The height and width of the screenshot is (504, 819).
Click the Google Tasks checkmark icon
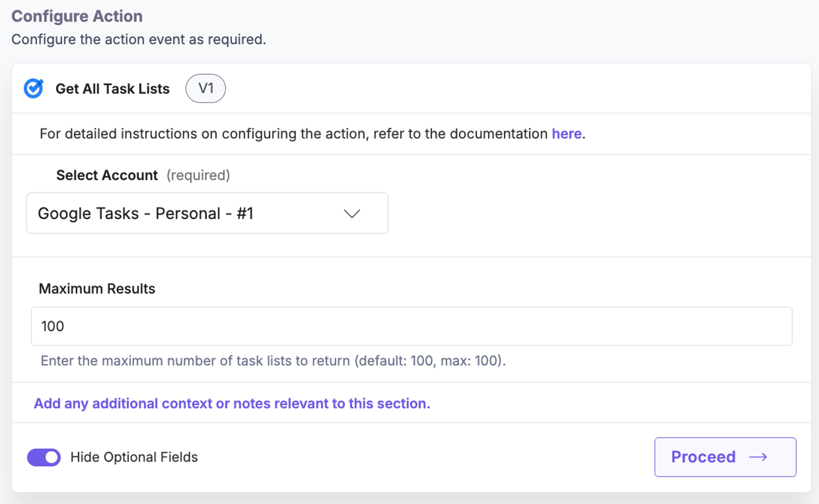tap(33, 88)
